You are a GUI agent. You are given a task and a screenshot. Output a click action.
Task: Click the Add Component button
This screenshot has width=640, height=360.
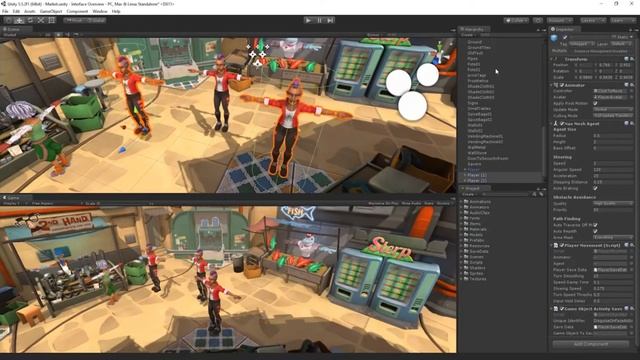coord(591,344)
